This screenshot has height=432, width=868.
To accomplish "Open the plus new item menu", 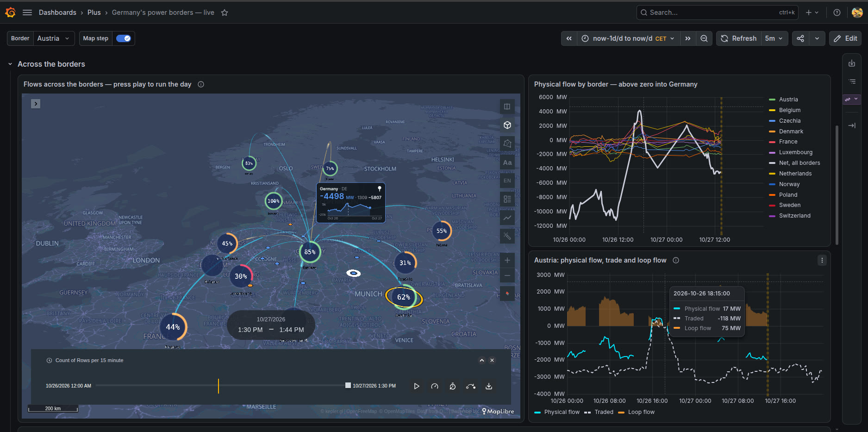I will (x=812, y=13).
